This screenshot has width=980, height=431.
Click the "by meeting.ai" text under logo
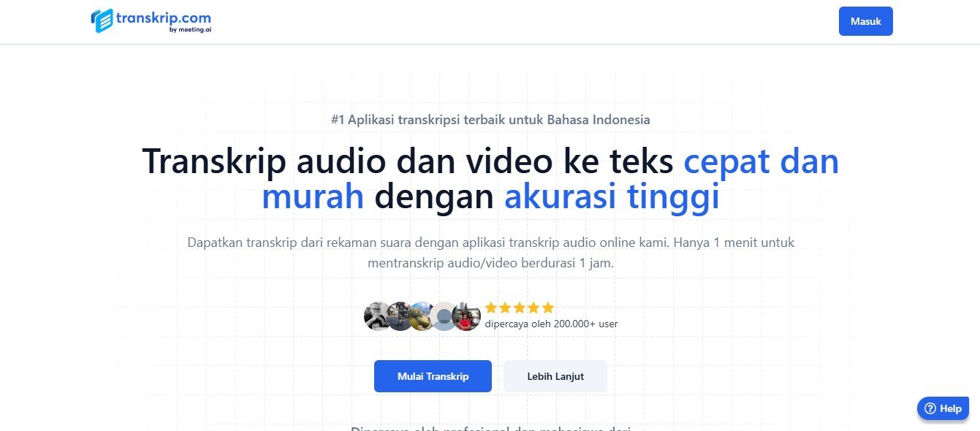click(x=190, y=30)
